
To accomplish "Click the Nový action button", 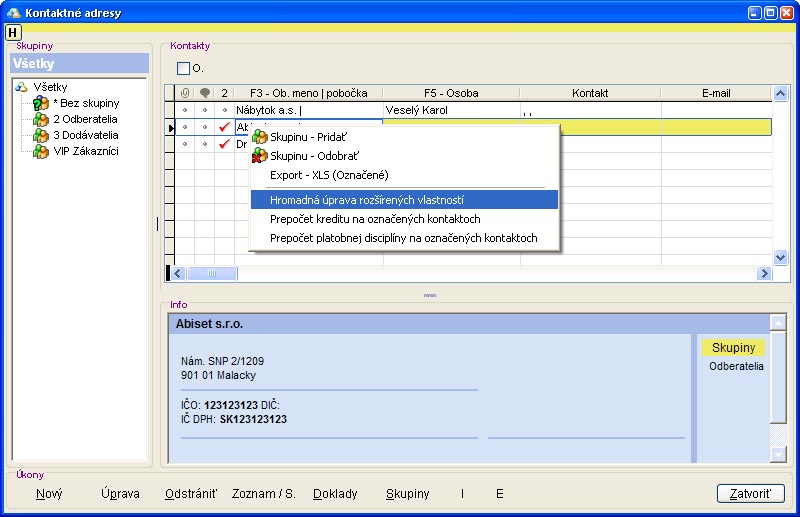I will (49, 494).
